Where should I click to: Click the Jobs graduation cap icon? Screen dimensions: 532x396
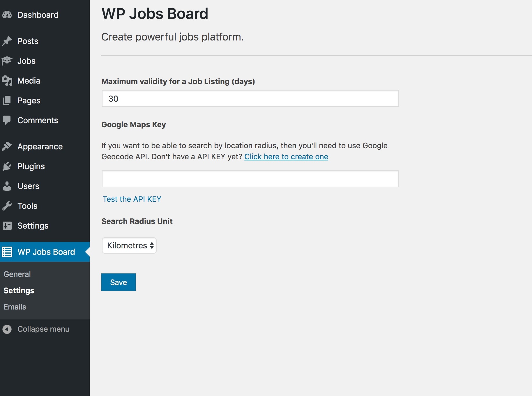[x=7, y=61]
